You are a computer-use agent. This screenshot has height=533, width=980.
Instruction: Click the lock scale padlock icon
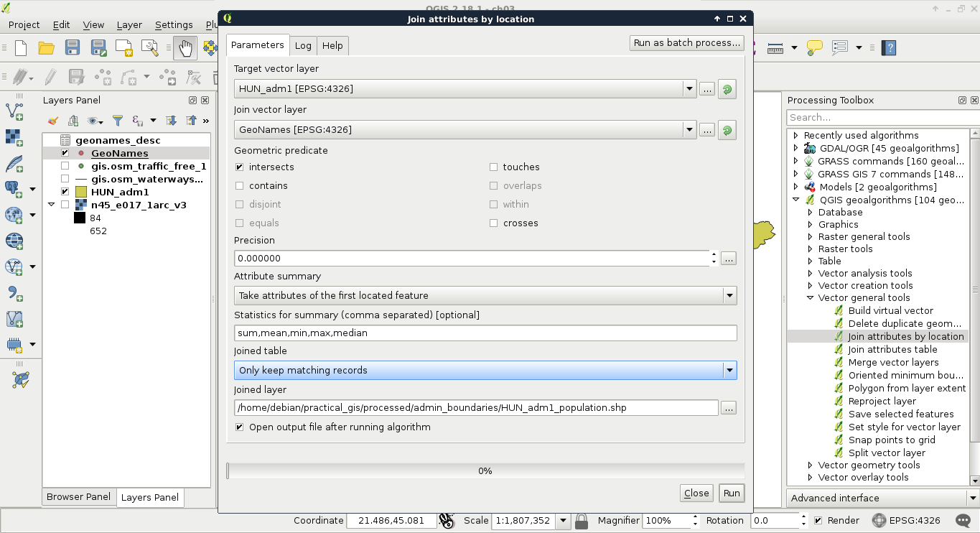point(581,521)
